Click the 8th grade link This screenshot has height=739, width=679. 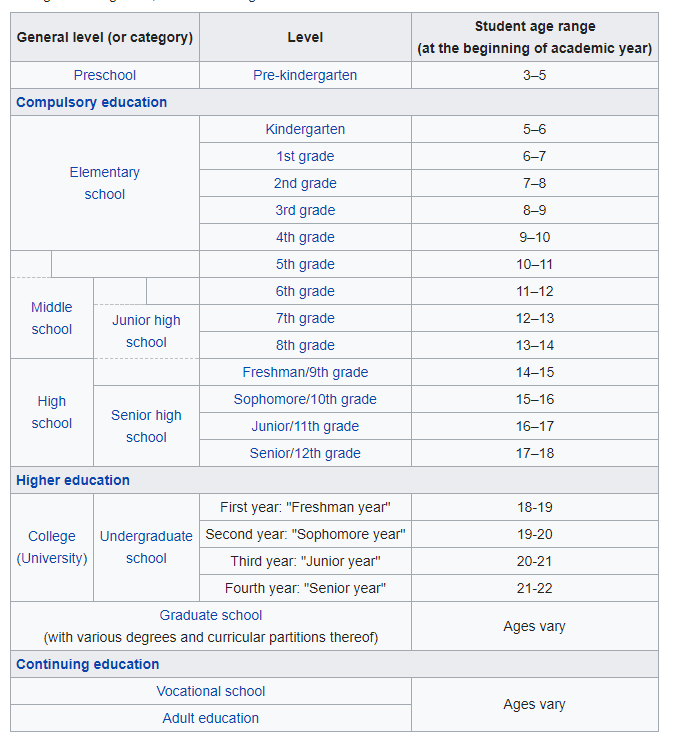(305, 345)
